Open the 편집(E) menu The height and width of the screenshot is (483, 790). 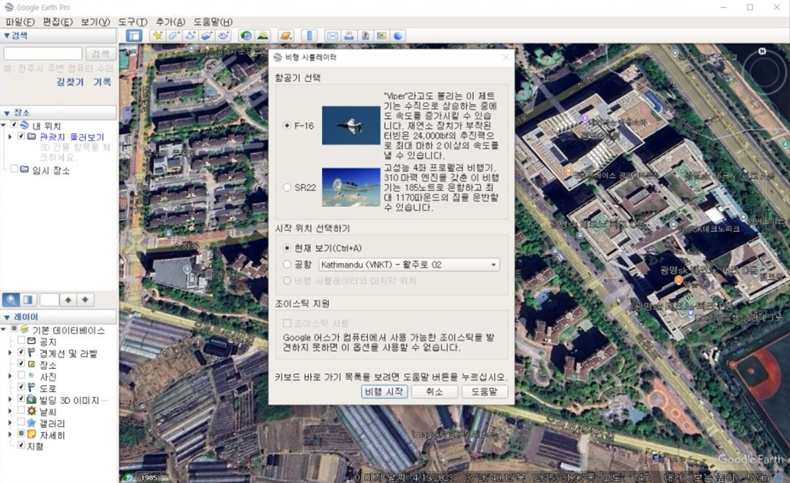tap(57, 22)
